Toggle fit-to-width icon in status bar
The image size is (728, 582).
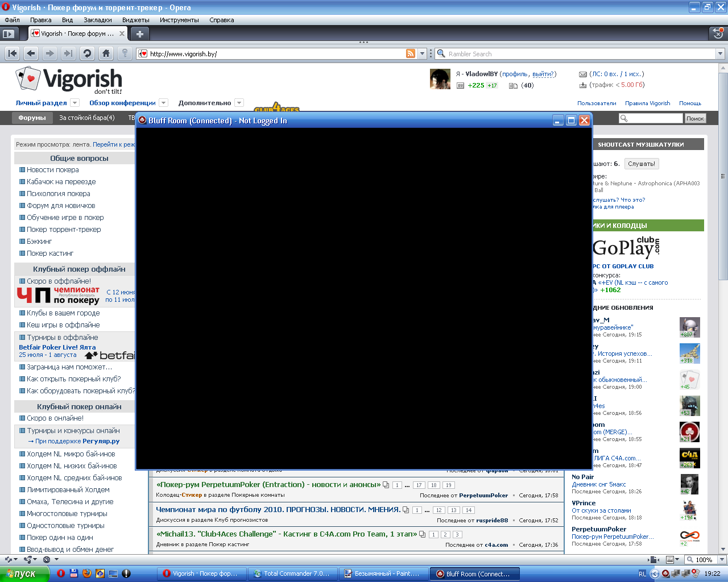[x=653, y=560]
